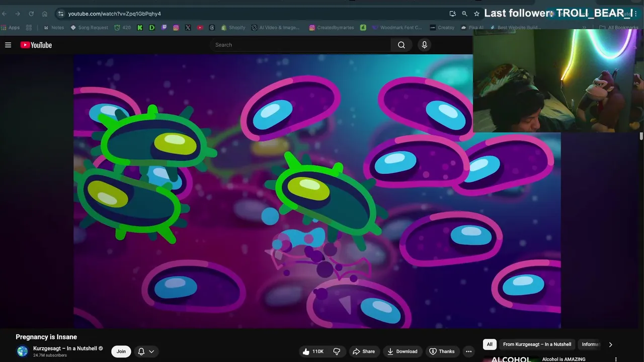Open the Alcohol is AMAZING suggested thumbnail
The height and width of the screenshot is (362, 644).
511,359
